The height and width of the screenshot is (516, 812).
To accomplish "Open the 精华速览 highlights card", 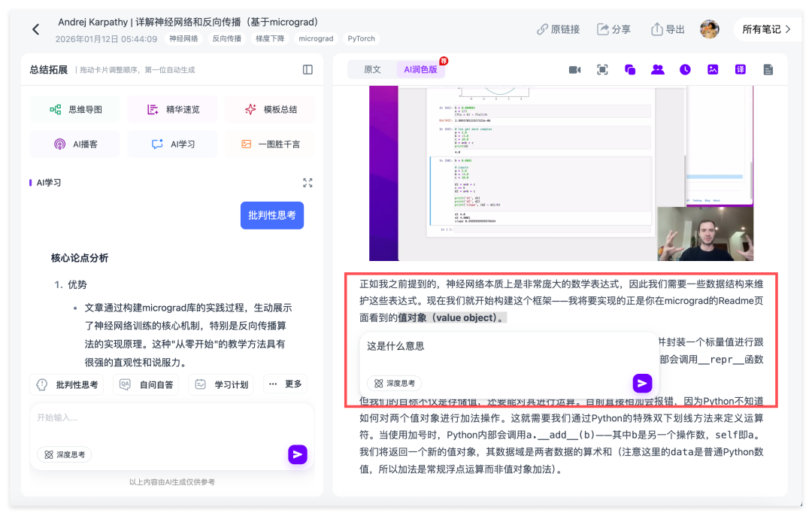I will click(172, 109).
